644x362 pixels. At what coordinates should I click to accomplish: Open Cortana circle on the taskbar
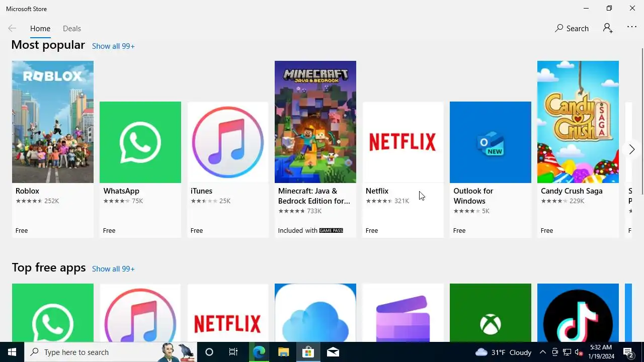pyautogui.click(x=209, y=352)
